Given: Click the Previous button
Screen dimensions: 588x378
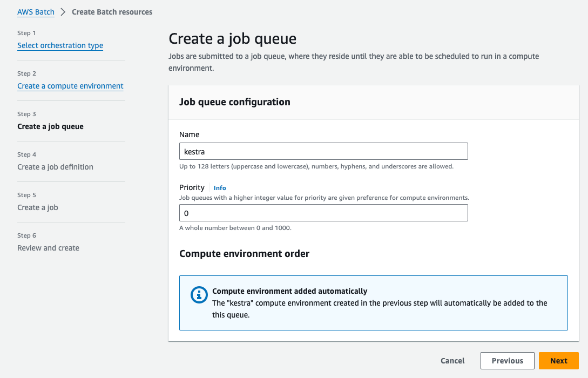Looking at the screenshot, I should coord(507,361).
